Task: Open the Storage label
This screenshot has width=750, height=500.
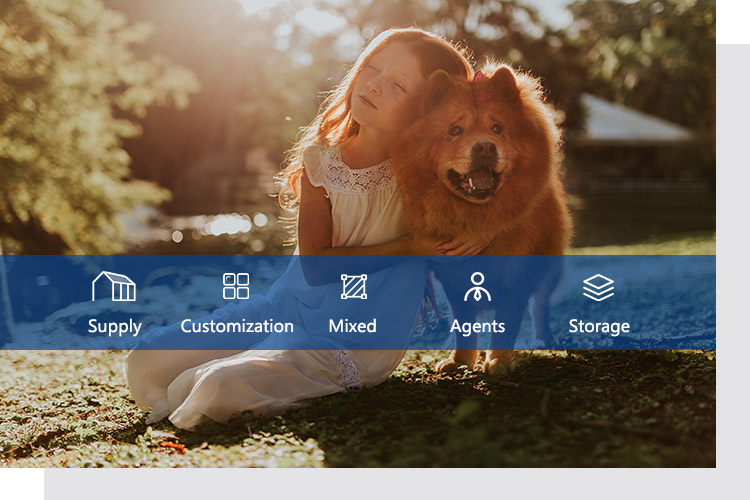Action: tap(599, 327)
